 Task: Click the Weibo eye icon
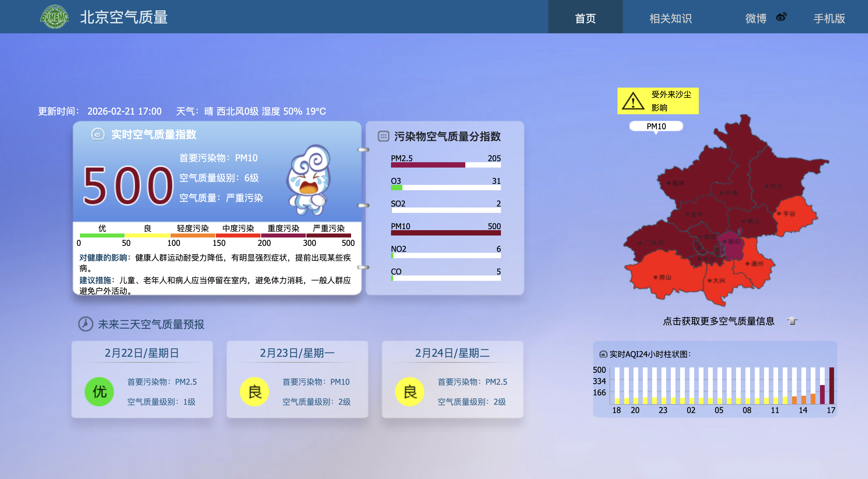pos(781,17)
